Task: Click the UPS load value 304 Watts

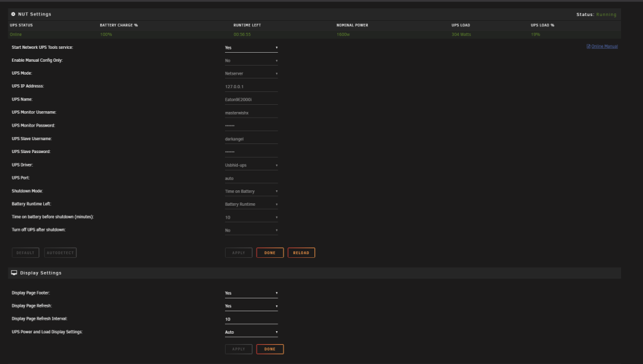Action: 461,35
